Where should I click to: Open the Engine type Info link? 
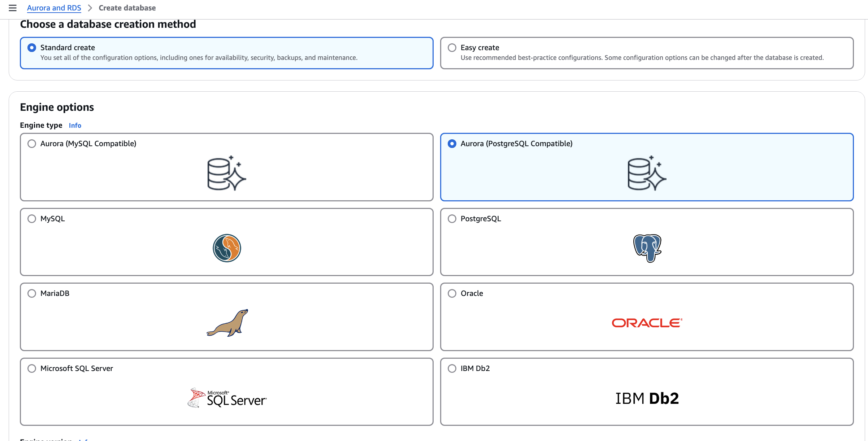[75, 126]
